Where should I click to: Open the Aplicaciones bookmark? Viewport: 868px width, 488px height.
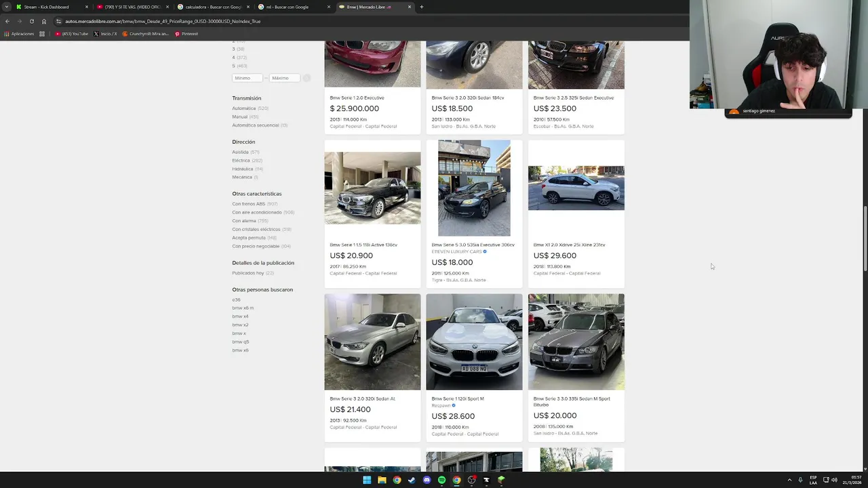coord(19,34)
